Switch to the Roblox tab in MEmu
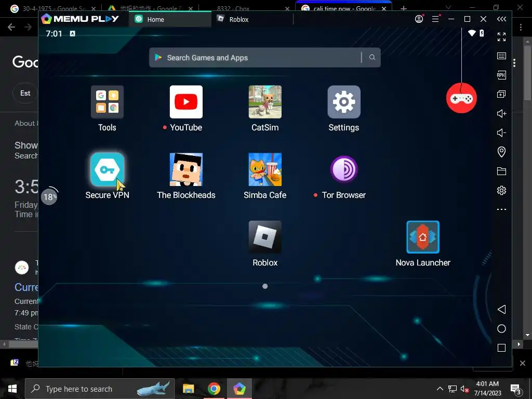The image size is (532, 399). tap(252, 19)
